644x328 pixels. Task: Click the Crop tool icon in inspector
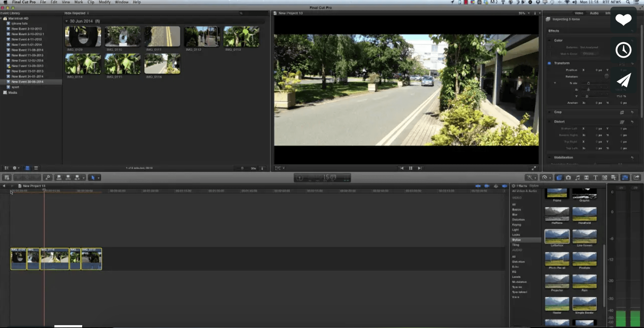(x=622, y=112)
